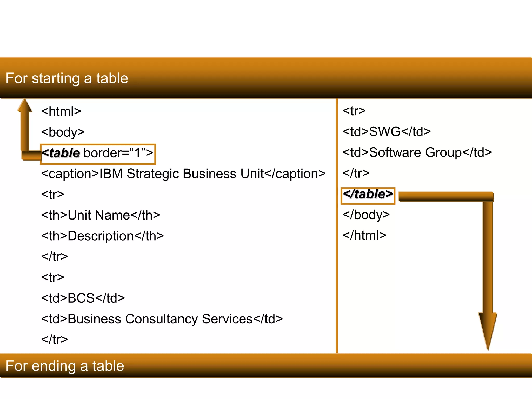Click the closing </body> tag line
The width and height of the screenshot is (532, 399).
click(366, 215)
